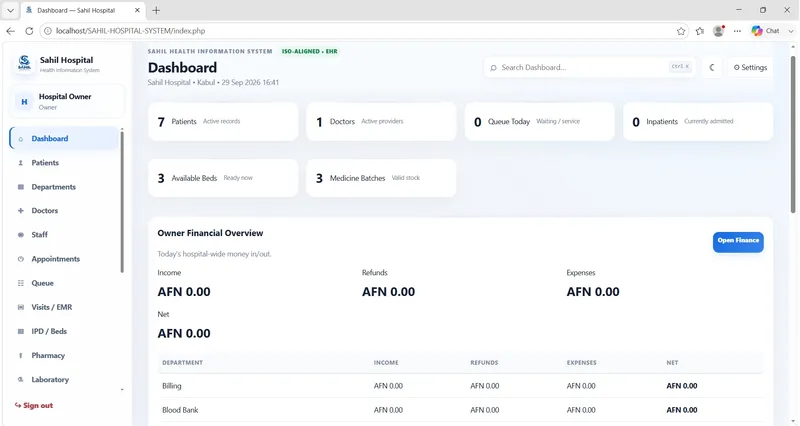This screenshot has width=800, height=426.
Task: Click the DEPARTMENT column header
Action: tap(183, 363)
